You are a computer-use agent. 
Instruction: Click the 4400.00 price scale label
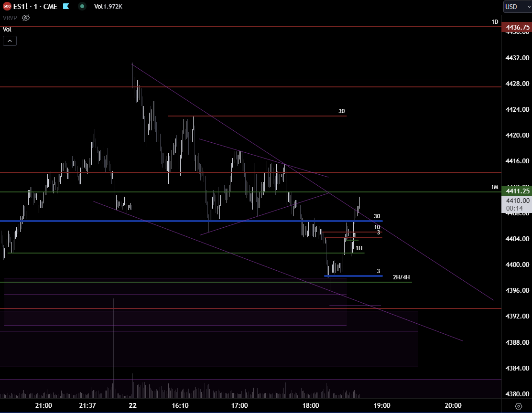click(517, 265)
